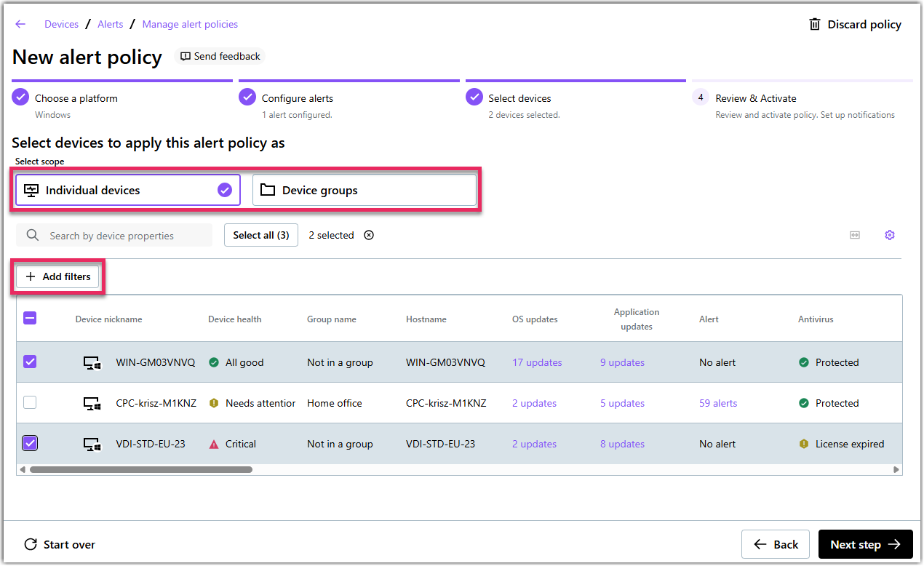Open the Alerts breadcrumb link
This screenshot has width=924, height=566.
pyautogui.click(x=111, y=24)
